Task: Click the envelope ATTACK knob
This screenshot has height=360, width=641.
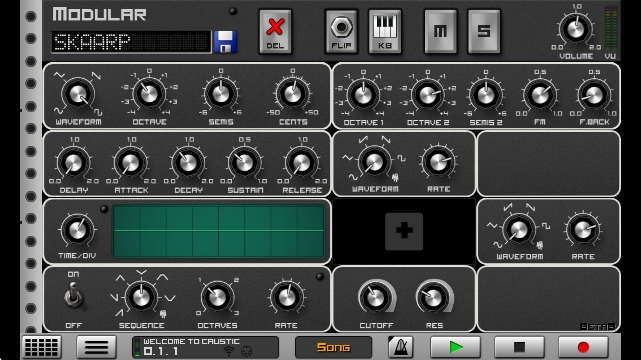Action: pyautogui.click(x=131, y=163)
